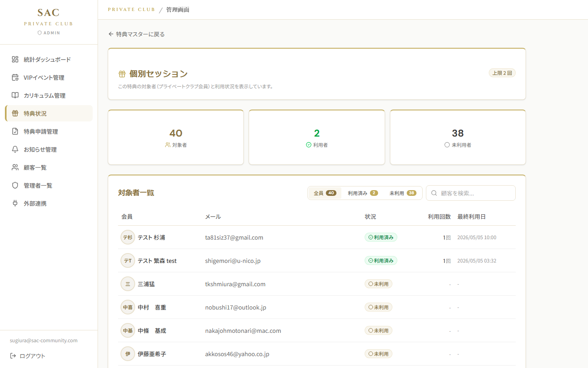Switch to 未利用 38 filter tab
Image resolution: width=588 pixels, height=368 pixels.
[403, 193]
